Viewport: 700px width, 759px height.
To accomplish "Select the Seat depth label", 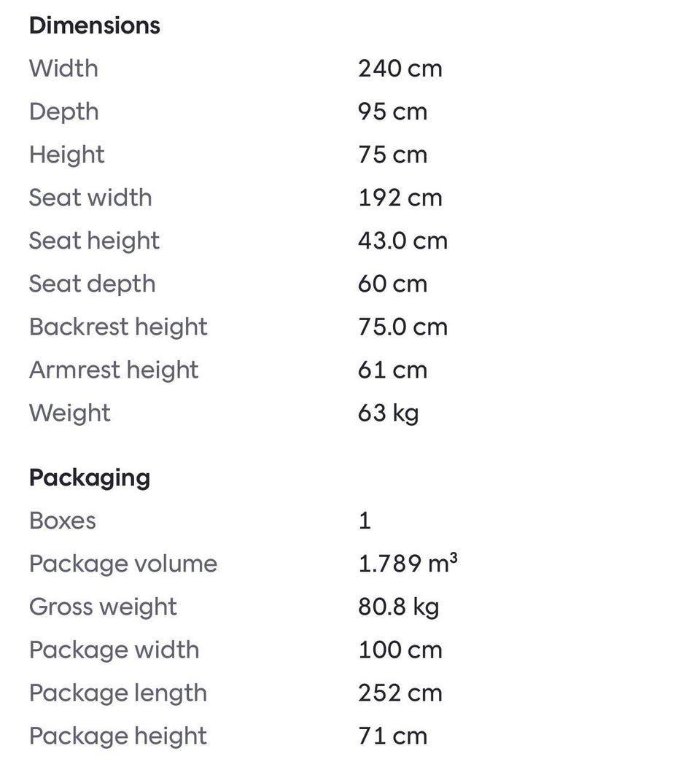I will pos(92,284).
